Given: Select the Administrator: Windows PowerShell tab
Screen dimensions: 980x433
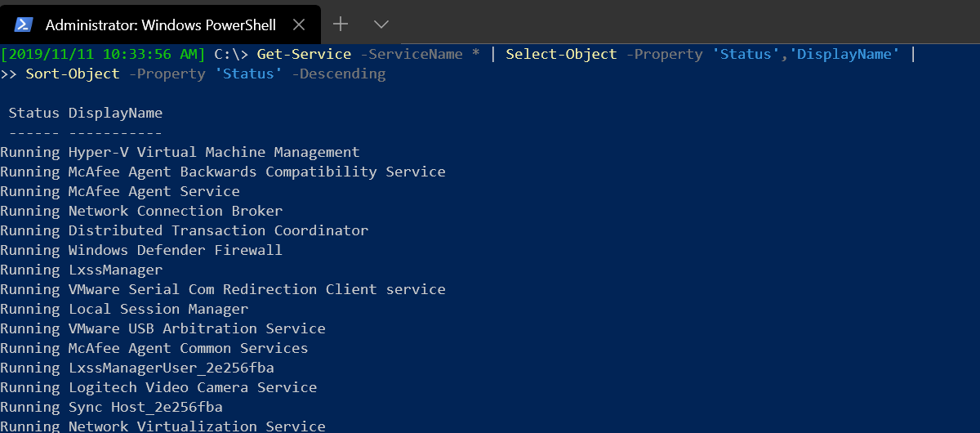Looking at the screenshot, I should [x=160, y=25].
